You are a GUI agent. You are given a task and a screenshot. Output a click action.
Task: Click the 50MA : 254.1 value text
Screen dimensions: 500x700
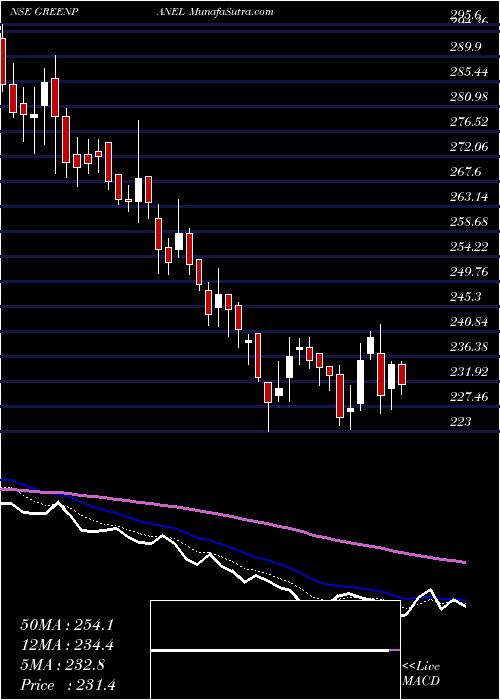[x=66, y=625]
